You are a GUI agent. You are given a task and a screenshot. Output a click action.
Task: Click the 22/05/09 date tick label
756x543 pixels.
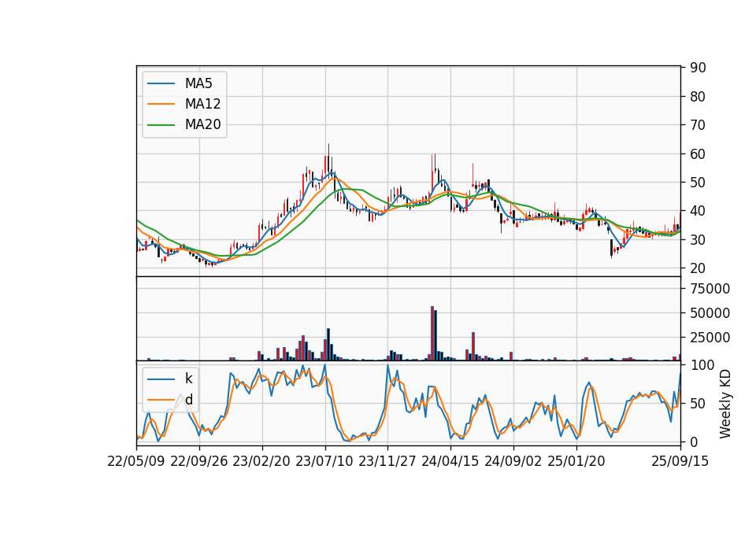click(x=136, y=461)
